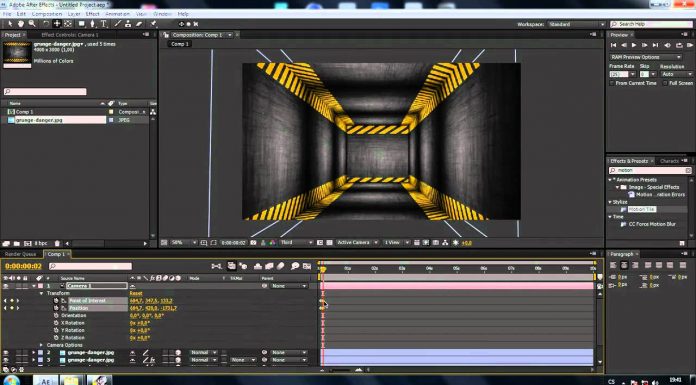Open the resolution Third dropdown
Screen dimensions: 696x385
297,242
